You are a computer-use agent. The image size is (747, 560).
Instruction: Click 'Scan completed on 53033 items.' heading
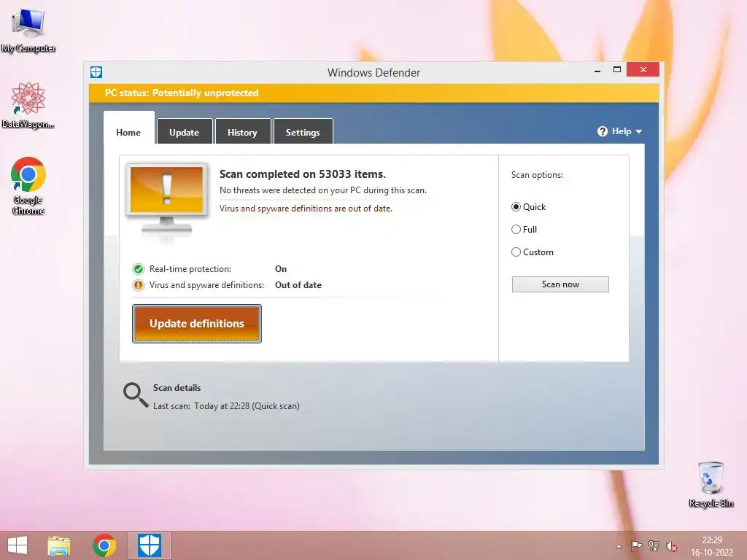coord(303,174)
